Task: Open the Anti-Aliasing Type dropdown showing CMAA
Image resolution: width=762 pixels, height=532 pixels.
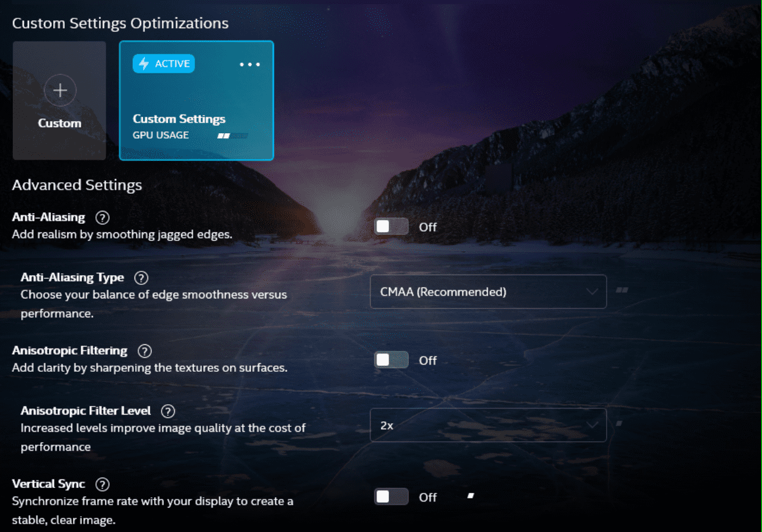Action: pyautogui.click(x=488, y=292)
